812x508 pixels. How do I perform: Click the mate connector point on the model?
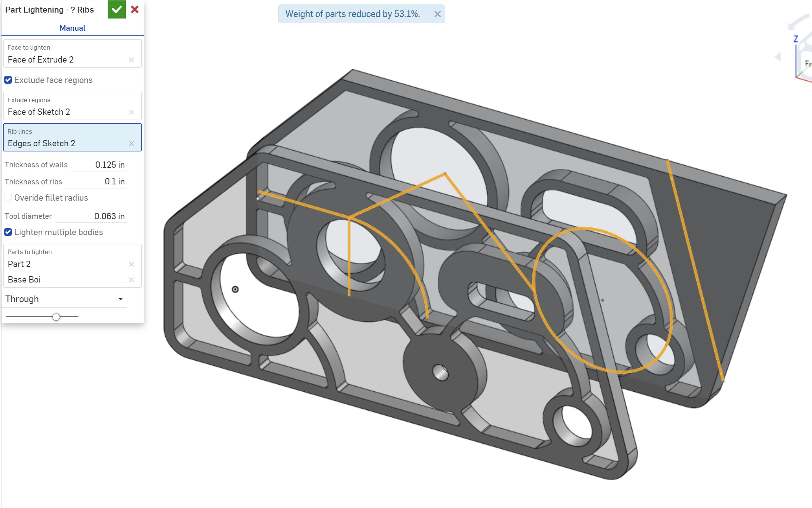coord(235,290)
